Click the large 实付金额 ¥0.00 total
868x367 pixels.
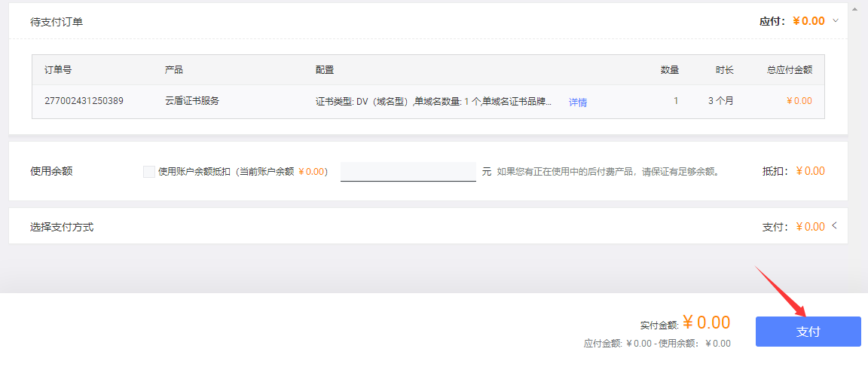click(x=706, y=323)
